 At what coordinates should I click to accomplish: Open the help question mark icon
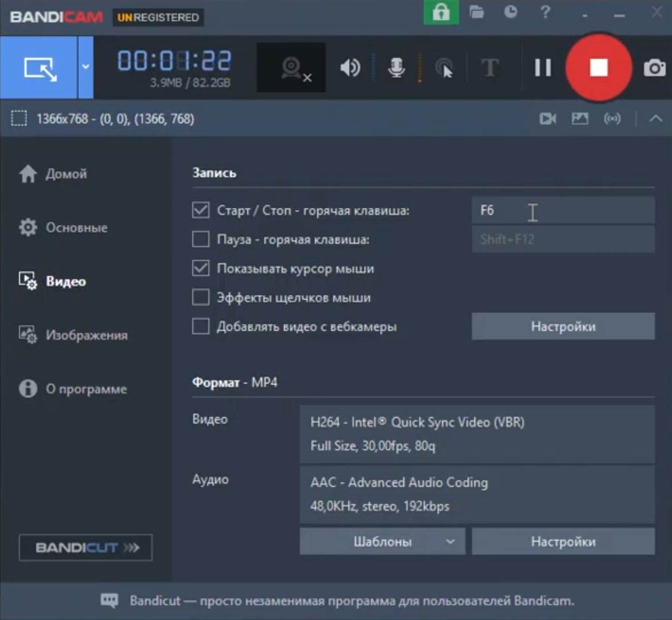pyautogui.click(x=545, y=12)
